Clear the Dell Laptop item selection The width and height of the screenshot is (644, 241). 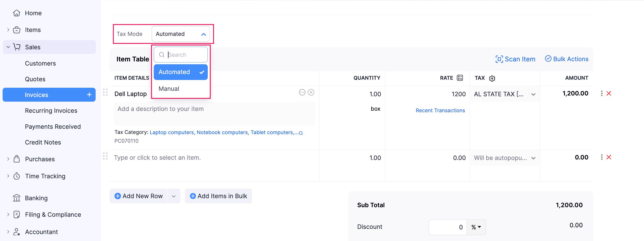(x=311, y=92)
